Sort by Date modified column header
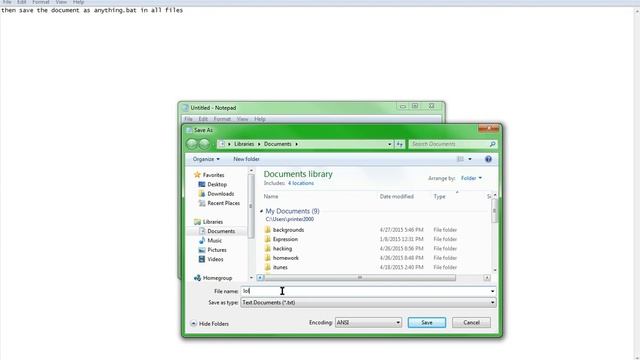This screenshot has width=640, height=360. click(396, 196)
